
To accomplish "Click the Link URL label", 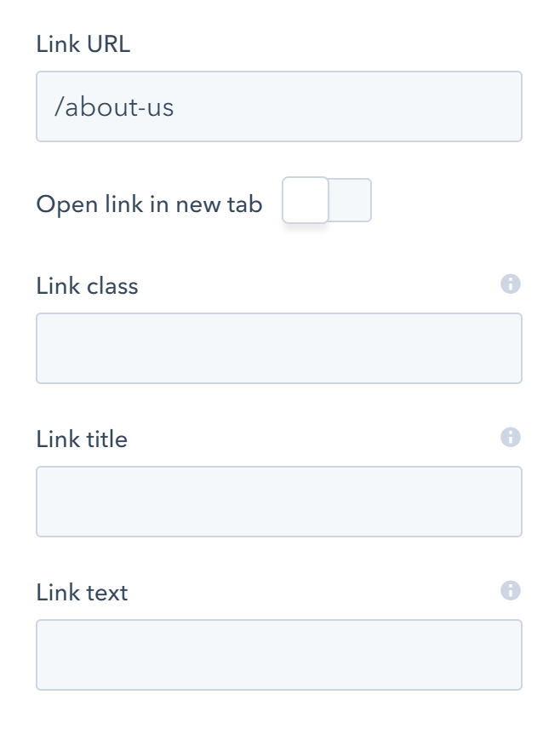I will point(83,43).
